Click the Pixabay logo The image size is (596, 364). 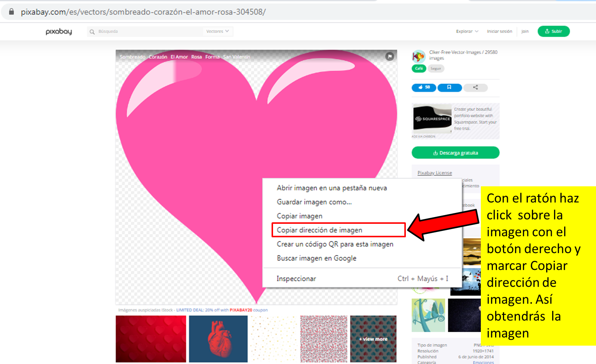click(59, 31)
